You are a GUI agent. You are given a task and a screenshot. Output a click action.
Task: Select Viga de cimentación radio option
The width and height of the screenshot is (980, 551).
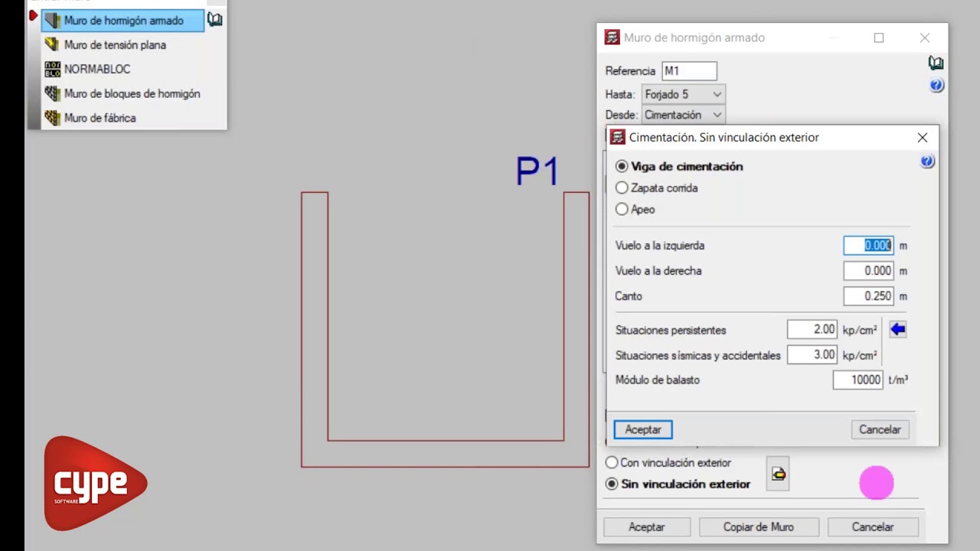tap(622, 166)
